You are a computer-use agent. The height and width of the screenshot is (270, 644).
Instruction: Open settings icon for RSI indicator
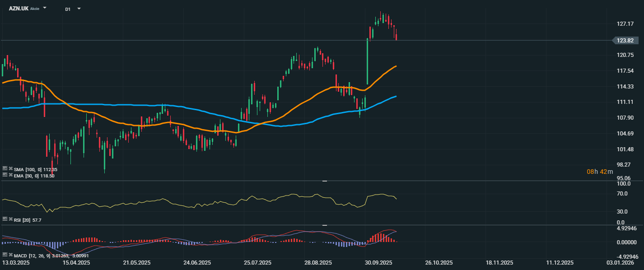pos(5,219)
